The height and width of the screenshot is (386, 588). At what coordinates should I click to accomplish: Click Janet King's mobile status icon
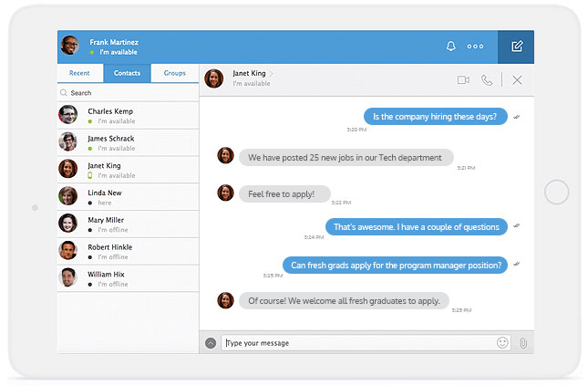point(90,175)
